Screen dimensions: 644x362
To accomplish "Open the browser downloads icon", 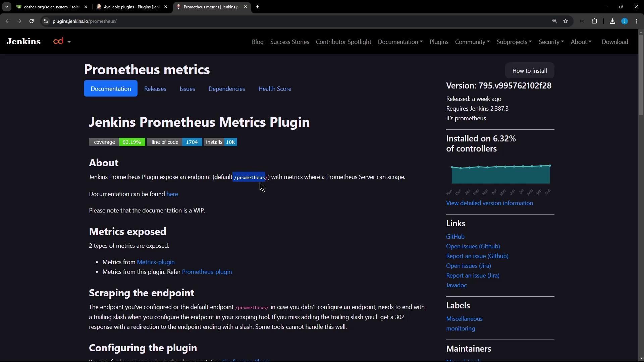I will pyautogui.click(x=612, y=21).
